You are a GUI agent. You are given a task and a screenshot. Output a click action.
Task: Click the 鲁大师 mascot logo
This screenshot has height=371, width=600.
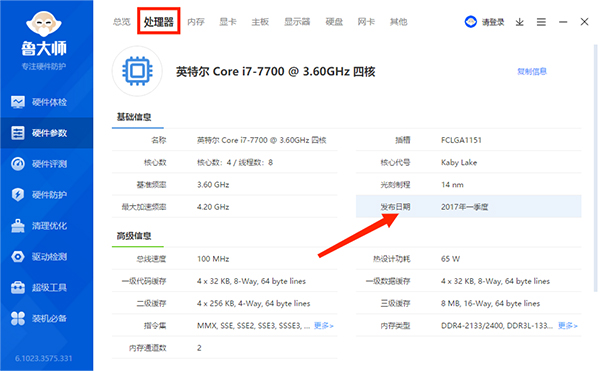point(44,24)
